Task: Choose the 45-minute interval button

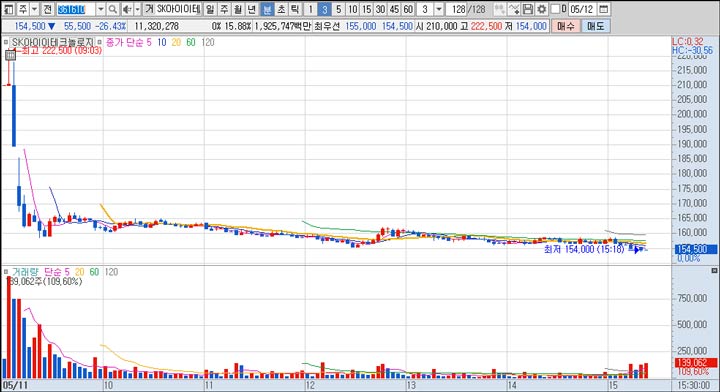Action: tap(394, 9)
